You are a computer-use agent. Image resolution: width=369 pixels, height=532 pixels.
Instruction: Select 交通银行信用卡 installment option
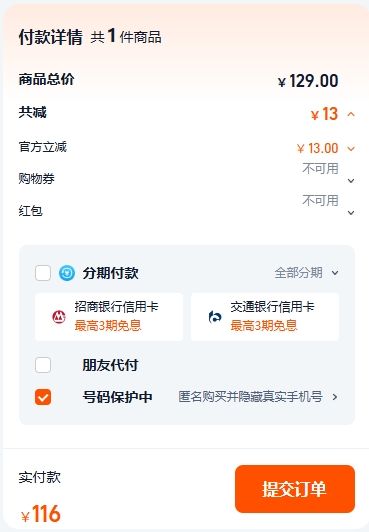click(x=265, y=317)
